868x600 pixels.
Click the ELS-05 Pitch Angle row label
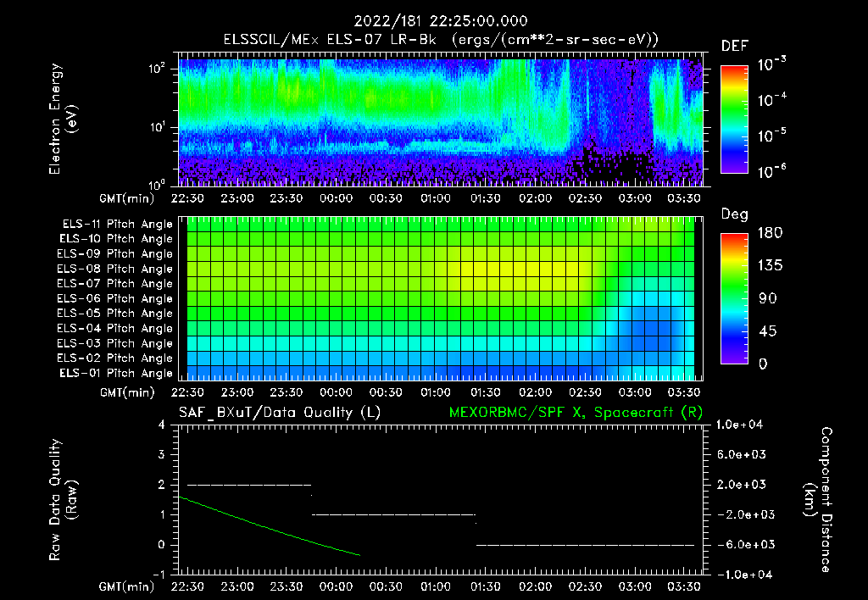click(114, 314)
